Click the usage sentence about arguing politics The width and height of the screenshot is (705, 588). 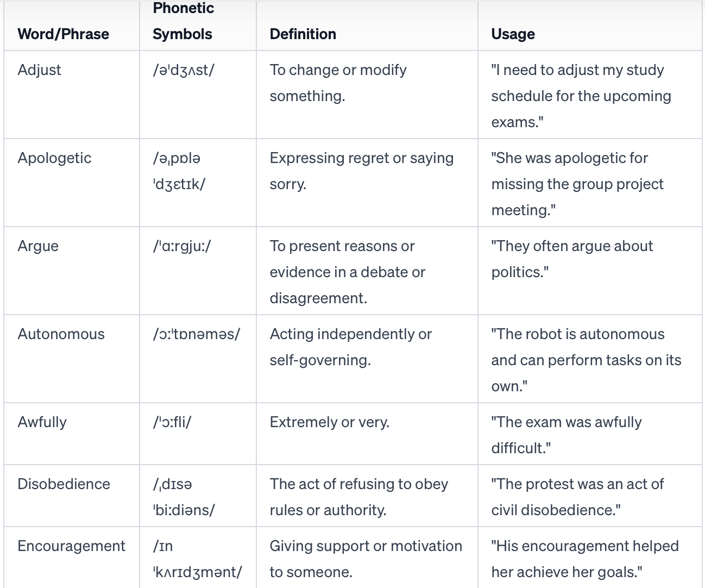[x=571, y=259]
